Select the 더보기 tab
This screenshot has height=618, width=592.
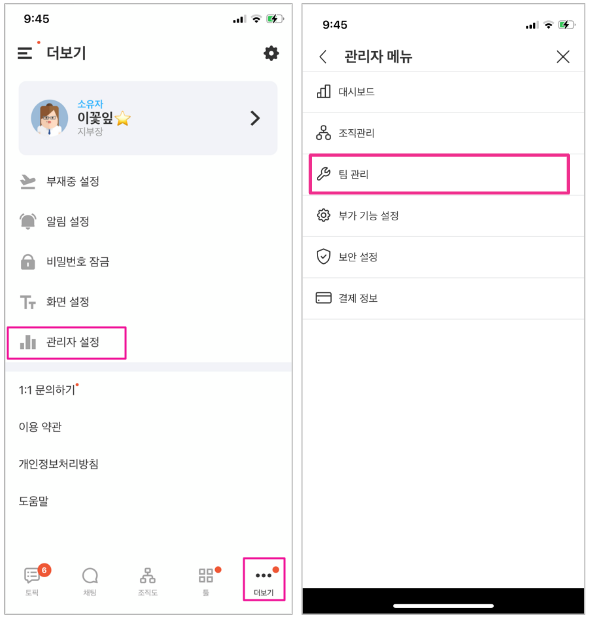tap(264, 579)
